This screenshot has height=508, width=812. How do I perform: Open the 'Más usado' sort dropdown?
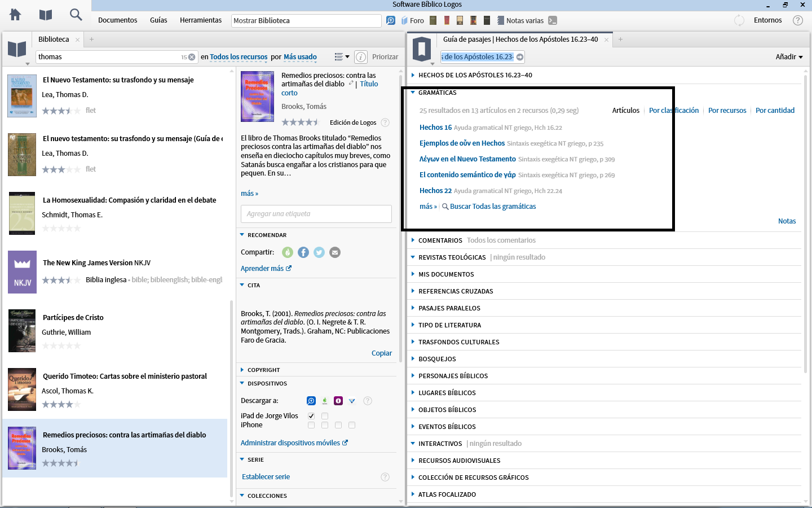coord(300,57)
